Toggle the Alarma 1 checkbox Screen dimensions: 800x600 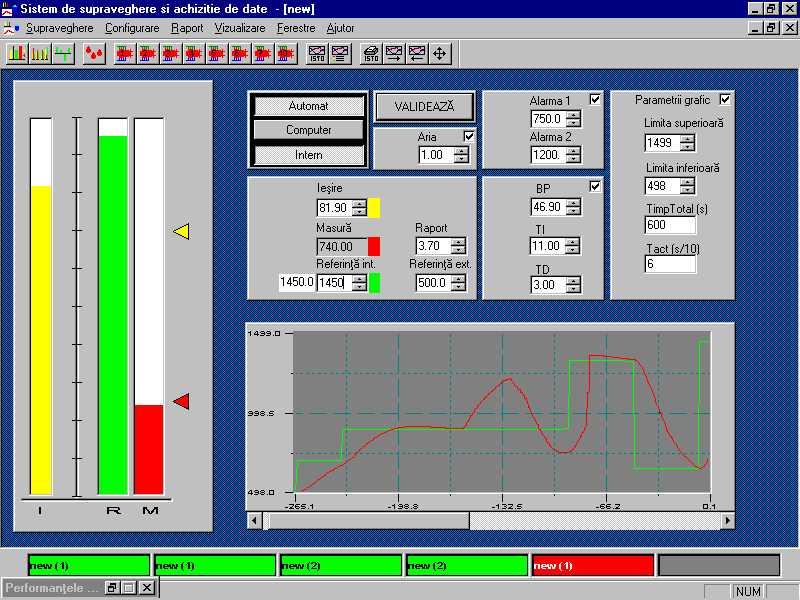click(x=595, y=99)
